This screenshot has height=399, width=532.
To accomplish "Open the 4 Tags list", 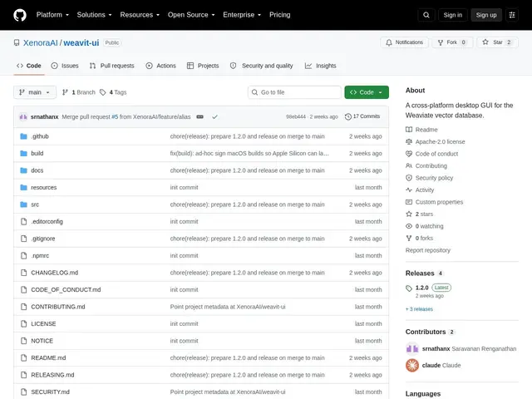I will tap(113, 92).
